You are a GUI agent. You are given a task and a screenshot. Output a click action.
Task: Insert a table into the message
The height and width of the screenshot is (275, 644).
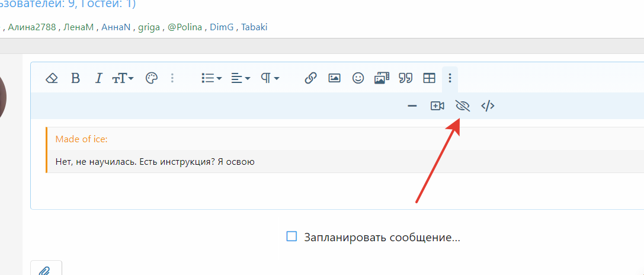point(429,78)
